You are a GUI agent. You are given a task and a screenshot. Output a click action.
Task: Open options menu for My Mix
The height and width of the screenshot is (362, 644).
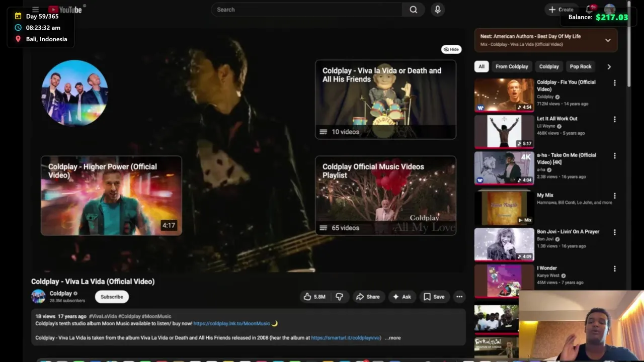[614, 196]
